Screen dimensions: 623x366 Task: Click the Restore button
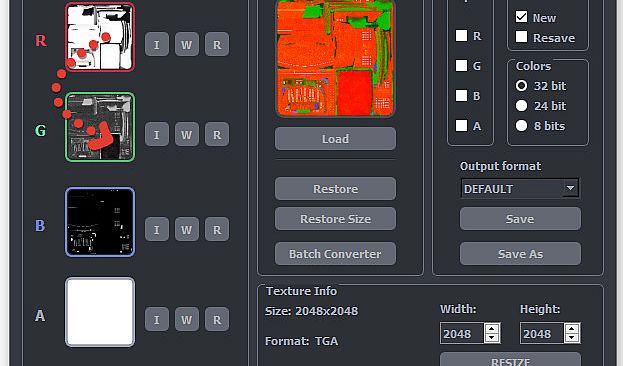coord(335,188)
